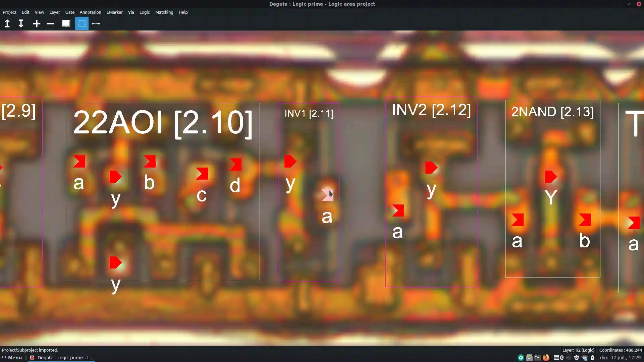Screen dimensions: 644x362
Task: Click the layer down arrow icon
Action: (x=21, y=23)
